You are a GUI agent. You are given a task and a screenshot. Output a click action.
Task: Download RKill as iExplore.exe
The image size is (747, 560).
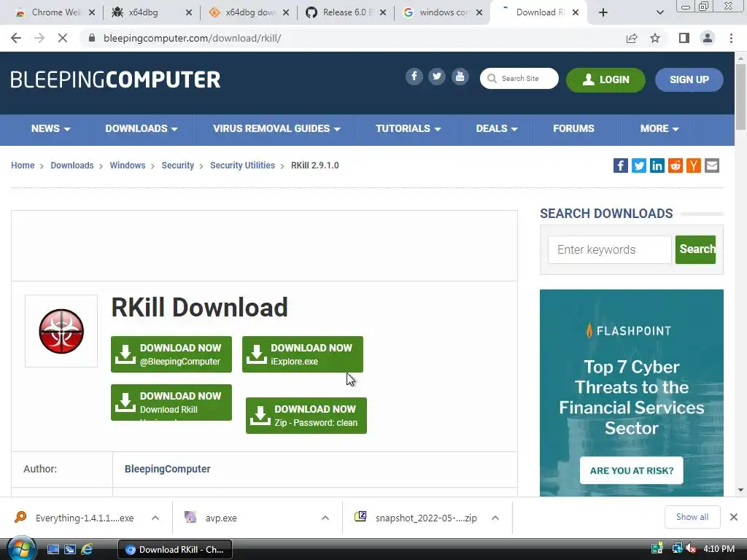[x=303, y=354]
